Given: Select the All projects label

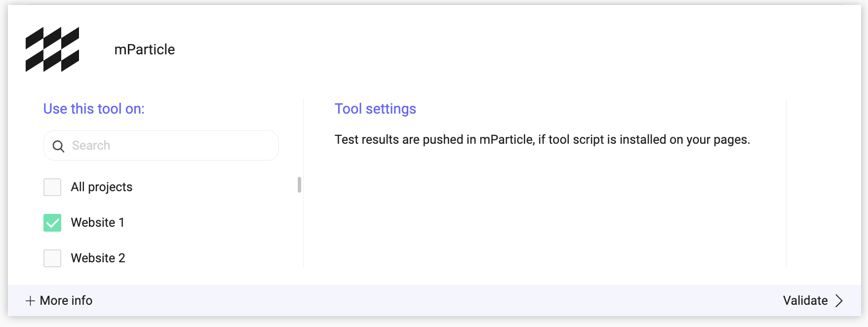Looking at the screenshot, I should [102, 187].
